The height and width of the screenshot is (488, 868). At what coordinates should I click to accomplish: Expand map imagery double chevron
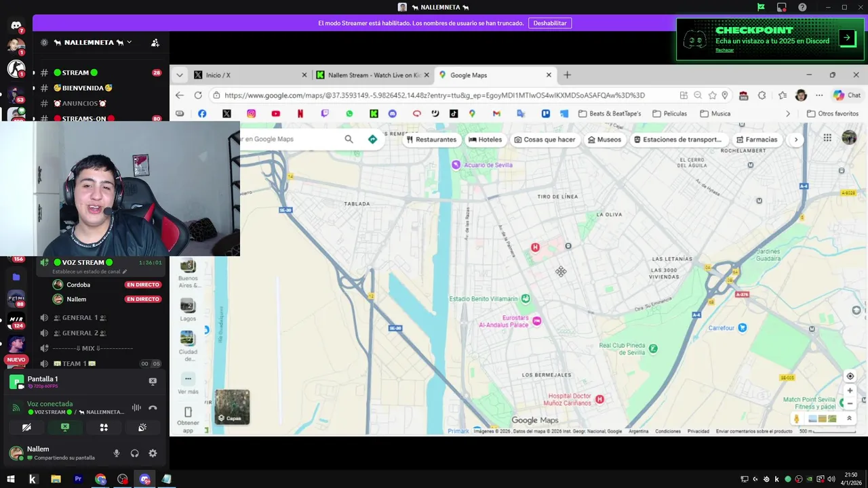coord(849,419)
